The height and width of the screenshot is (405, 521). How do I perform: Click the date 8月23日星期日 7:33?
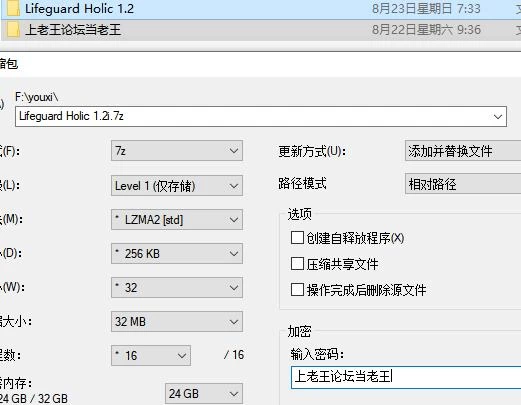426,9
